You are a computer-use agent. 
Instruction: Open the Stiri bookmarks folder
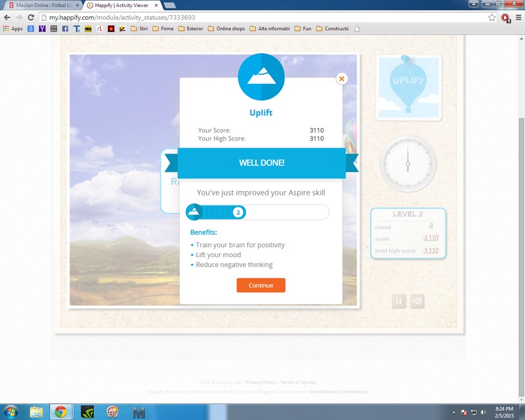(x=139, y=29)
